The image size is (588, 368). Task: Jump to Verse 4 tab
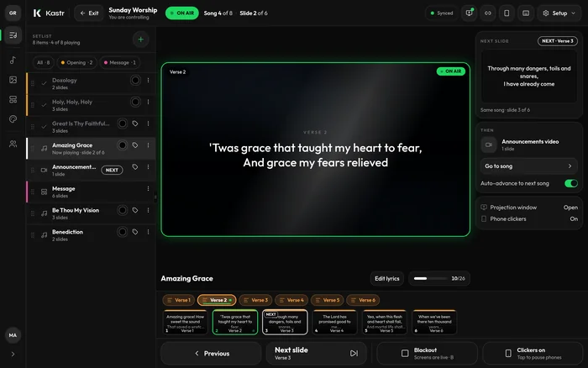coord(291,300)
